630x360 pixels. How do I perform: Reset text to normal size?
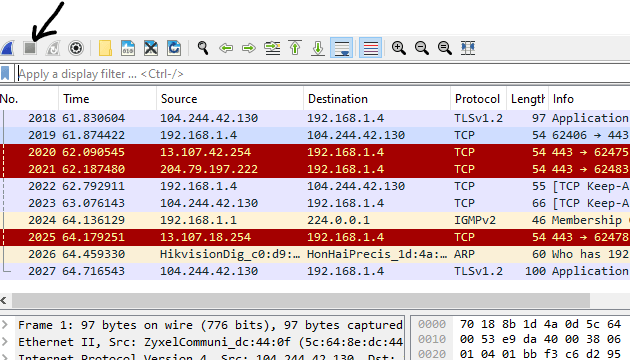pyautogui.click(x=444, y=48)
